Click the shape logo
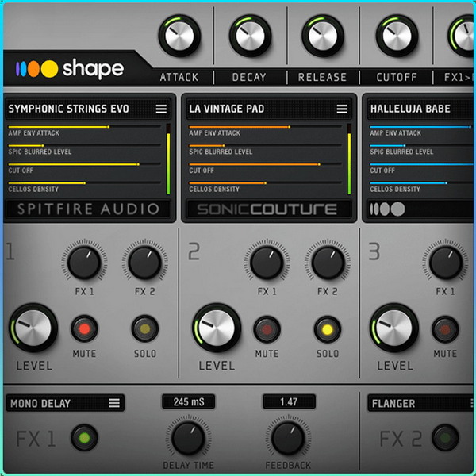This screenshot has width=476, height=476. coord(70,69)
